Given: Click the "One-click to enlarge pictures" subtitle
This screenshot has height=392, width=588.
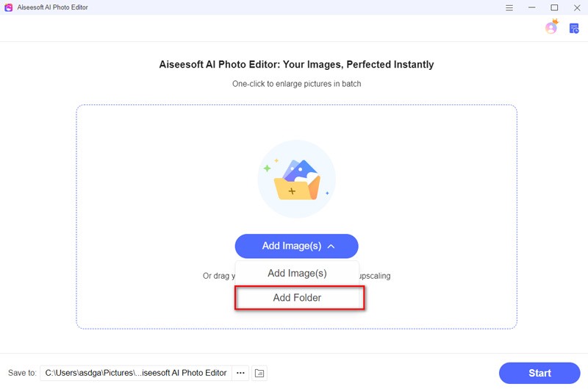Looking at the screenshot, I should coord(297,84).
